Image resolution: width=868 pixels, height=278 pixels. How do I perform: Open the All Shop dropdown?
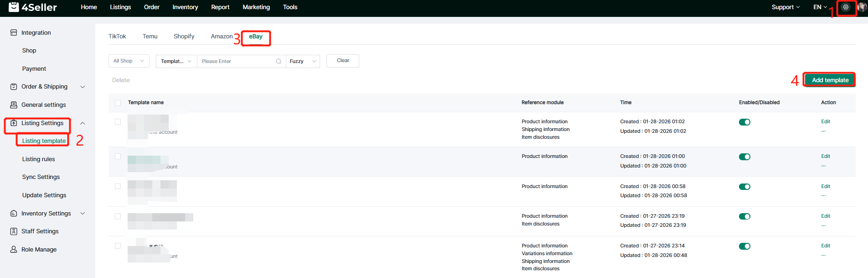point(129,61)
